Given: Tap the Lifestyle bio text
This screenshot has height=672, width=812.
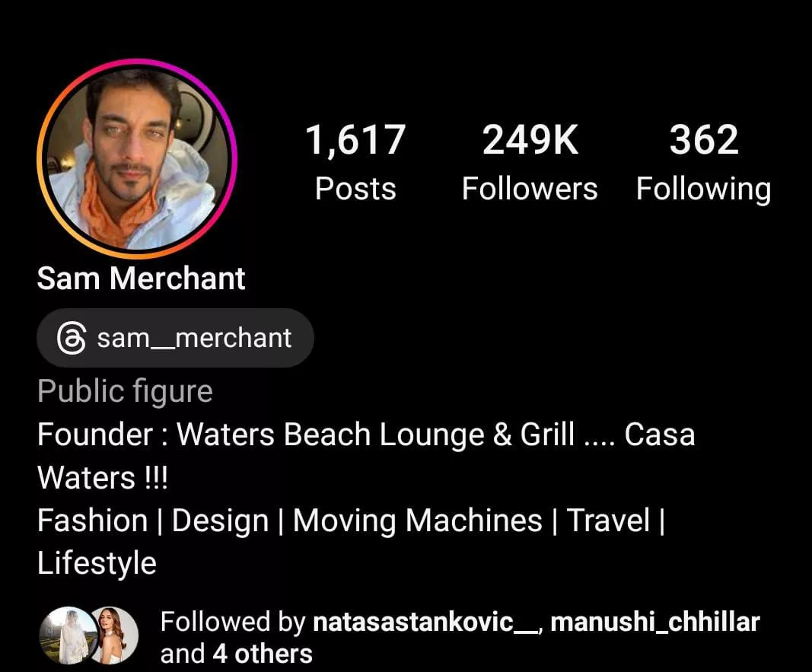Looking at the screenshot, I should 97,564.
